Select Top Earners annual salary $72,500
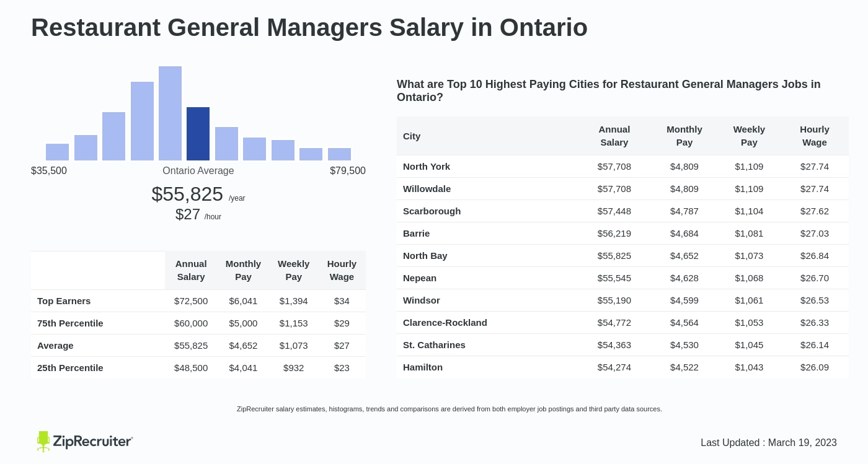 coord(191,301)
